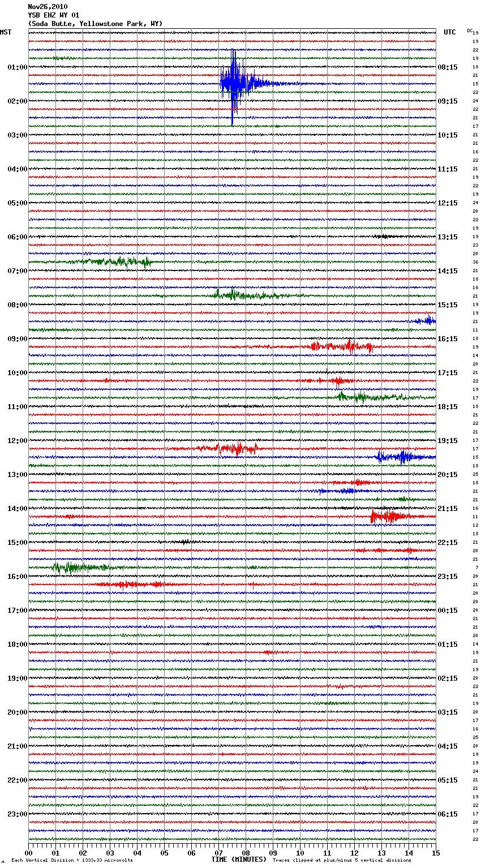The height and width of the screenshot is (868, 481).
Task: Click the red burst on the 16:15 UTC row
Action: click(x=342, y=346)
